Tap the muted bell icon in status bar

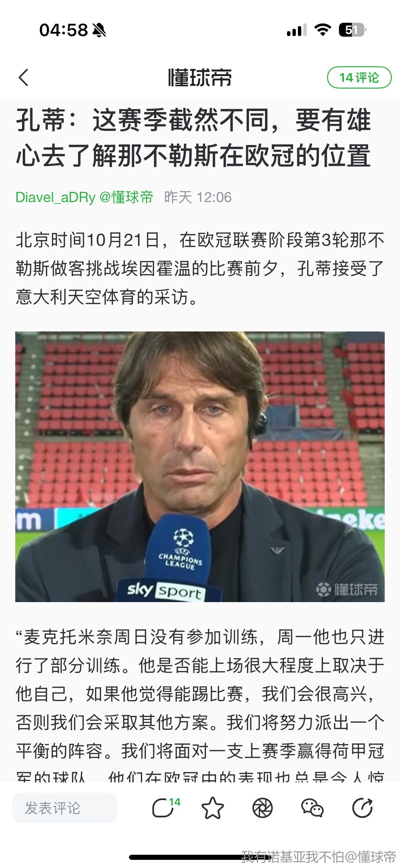99,30
